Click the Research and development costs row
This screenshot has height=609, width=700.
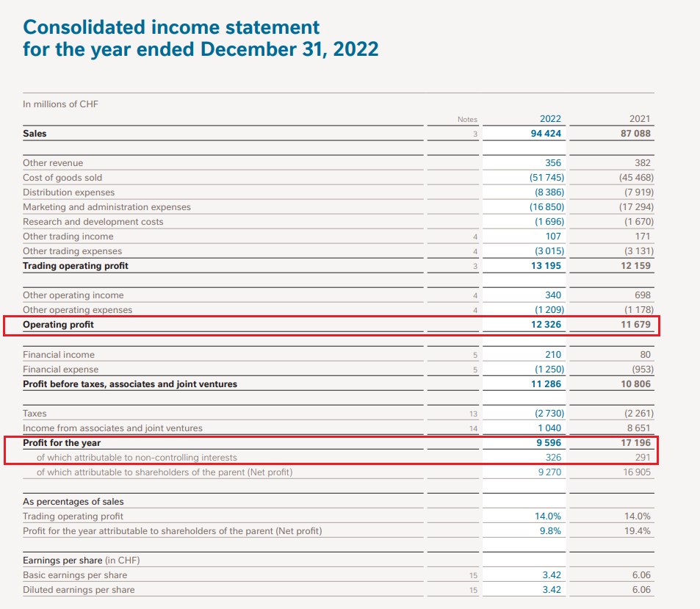click(93, 222)
